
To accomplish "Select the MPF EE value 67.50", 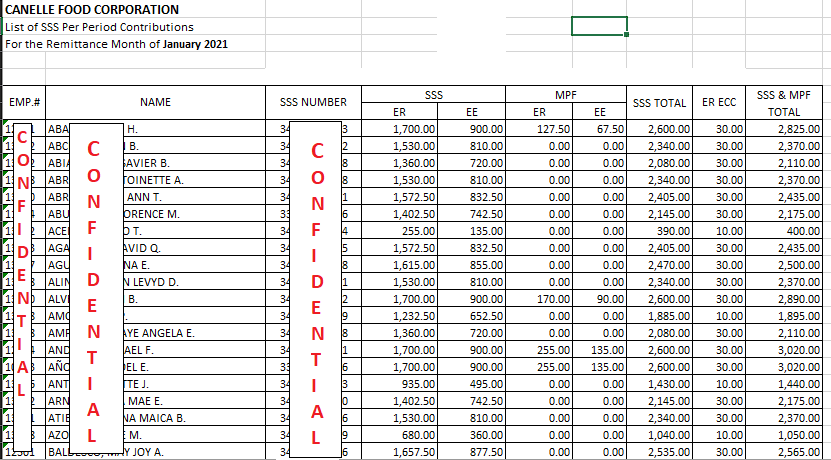I will 599,128.
